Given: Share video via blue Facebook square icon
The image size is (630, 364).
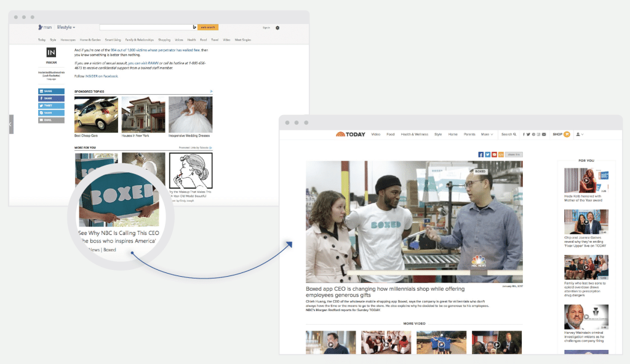Looking at the screenshot, I should pyautogui.click(x=481, y=155).
